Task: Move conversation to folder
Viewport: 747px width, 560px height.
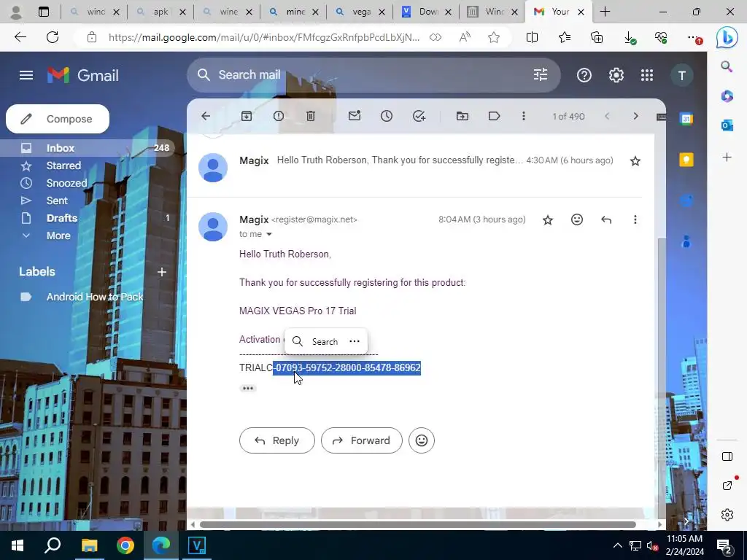Action: (x=462, y=116)
